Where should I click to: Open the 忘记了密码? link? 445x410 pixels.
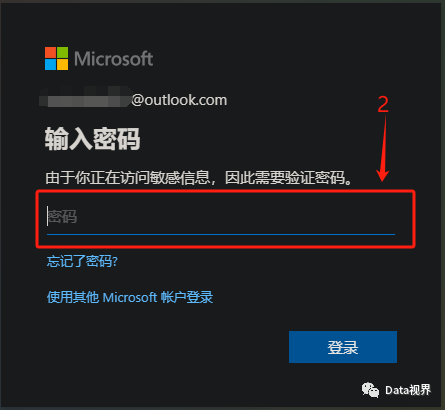click(82, 261)
